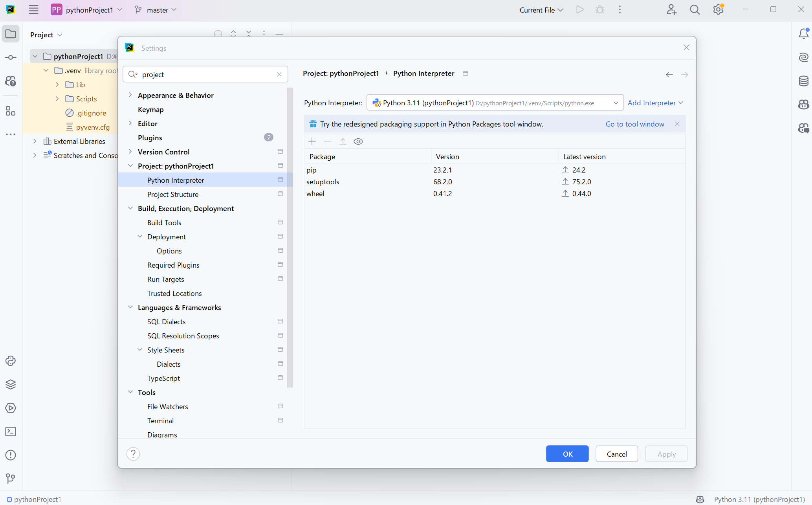812x505 pixels.
Task: Open Python Packages layers icon in sidebar
Action: click(x=11, y=384)
